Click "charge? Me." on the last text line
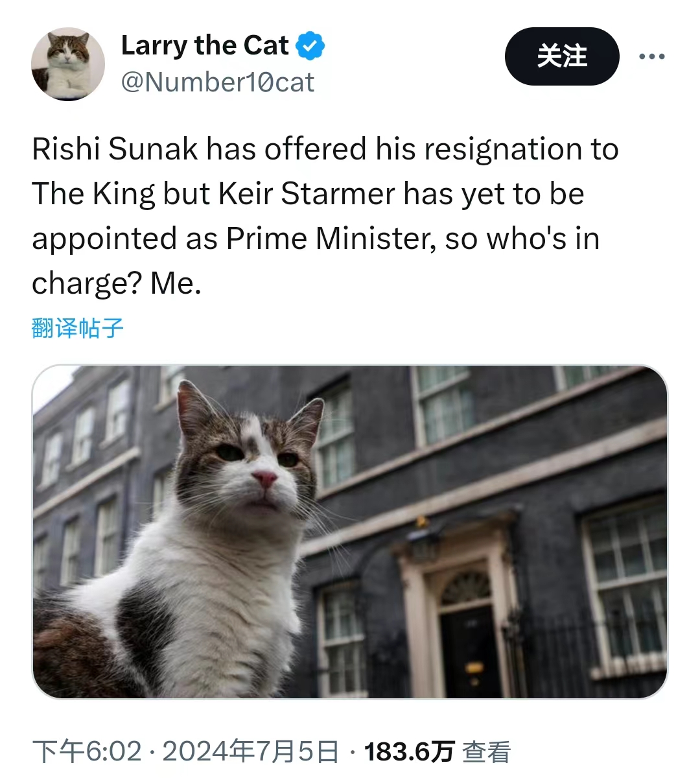 coord(117,283)
